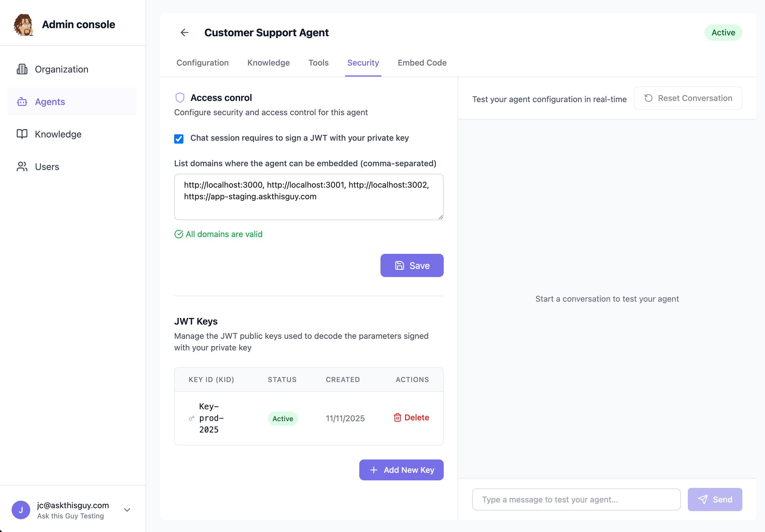Click the shield icon beside Access conrol

coord(180,97)
